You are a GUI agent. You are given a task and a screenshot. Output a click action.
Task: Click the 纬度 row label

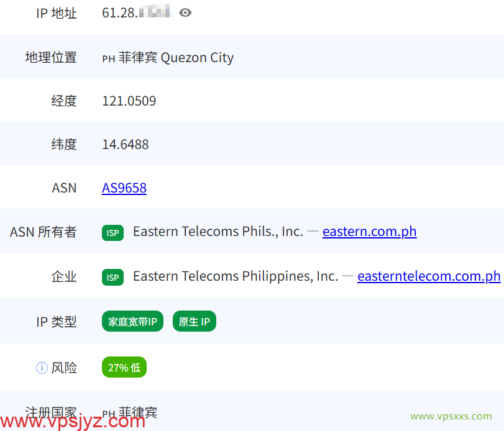point(64,144)
